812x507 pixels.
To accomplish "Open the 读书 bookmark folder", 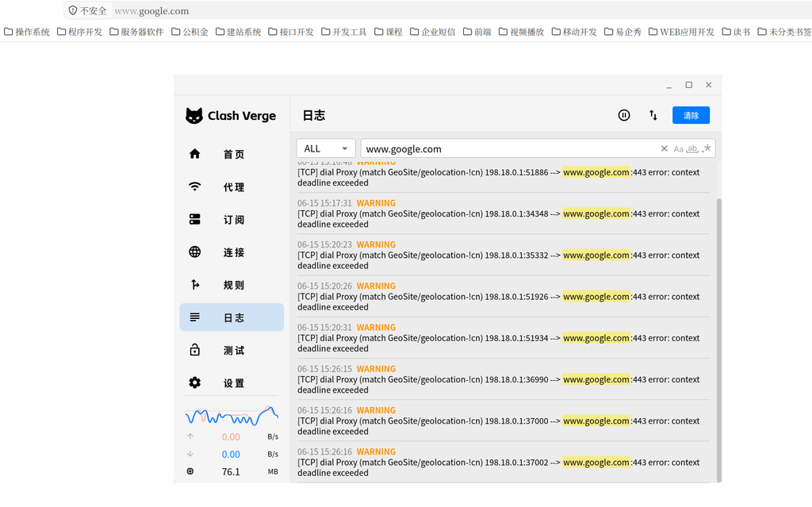I will [737, 33].
